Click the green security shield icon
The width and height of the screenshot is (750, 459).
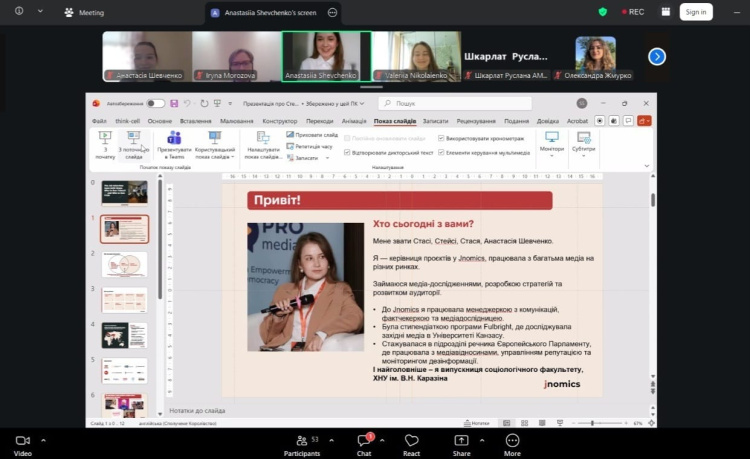603,12
